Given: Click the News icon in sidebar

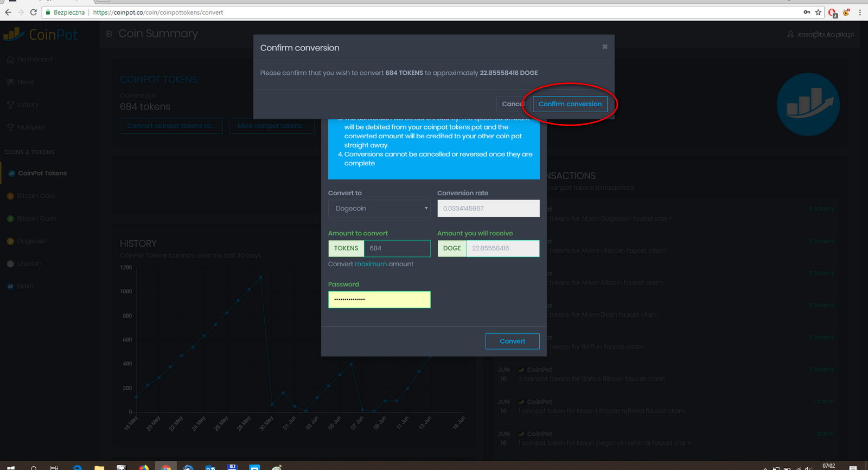Looking at the screenshot, I should tap(10, 82).
